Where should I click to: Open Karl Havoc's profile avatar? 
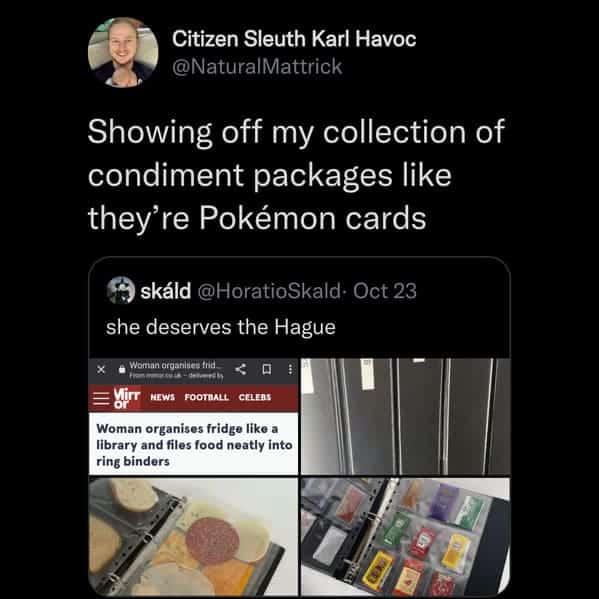(123, 52)
